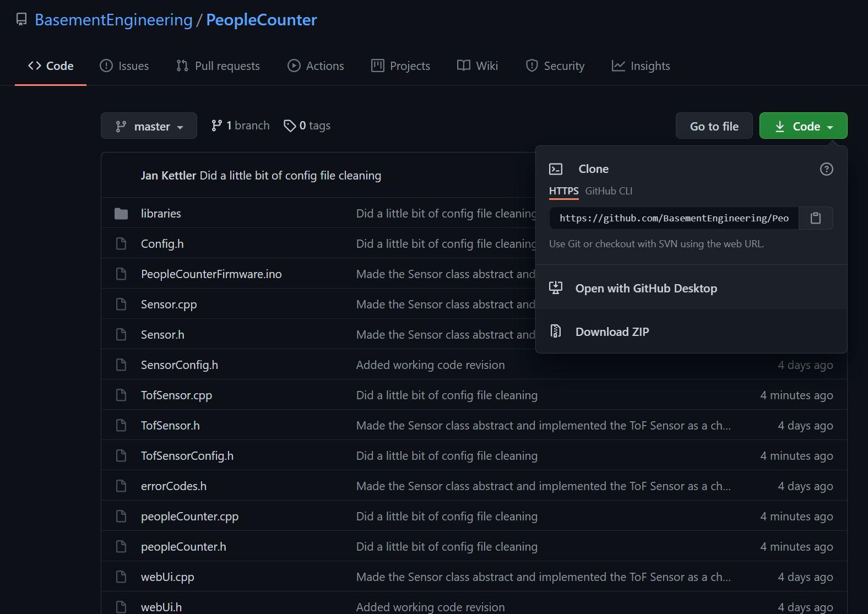Click the Config.h file icon
The width and height of the screenshot is (868, 614).
(121, 244)
